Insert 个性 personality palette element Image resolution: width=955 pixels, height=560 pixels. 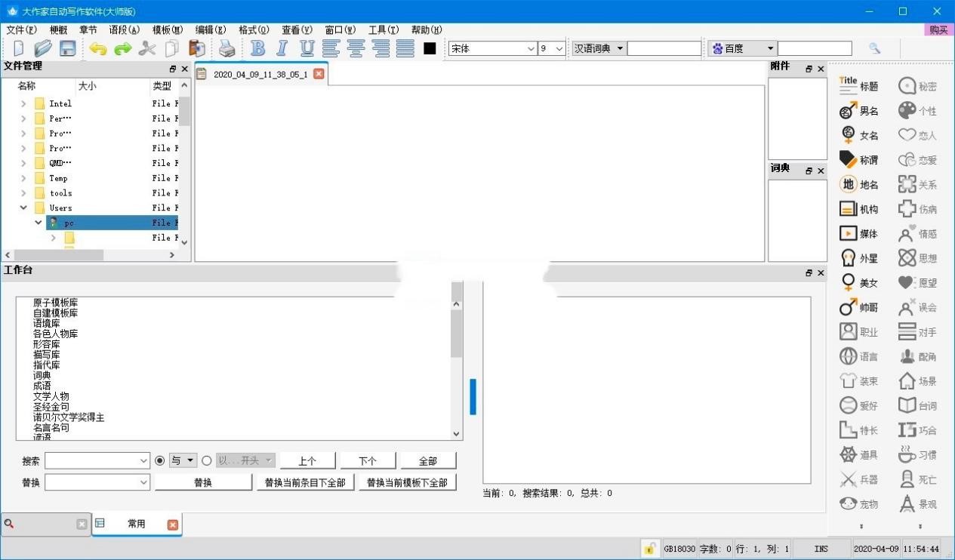[x=918, y=111]
